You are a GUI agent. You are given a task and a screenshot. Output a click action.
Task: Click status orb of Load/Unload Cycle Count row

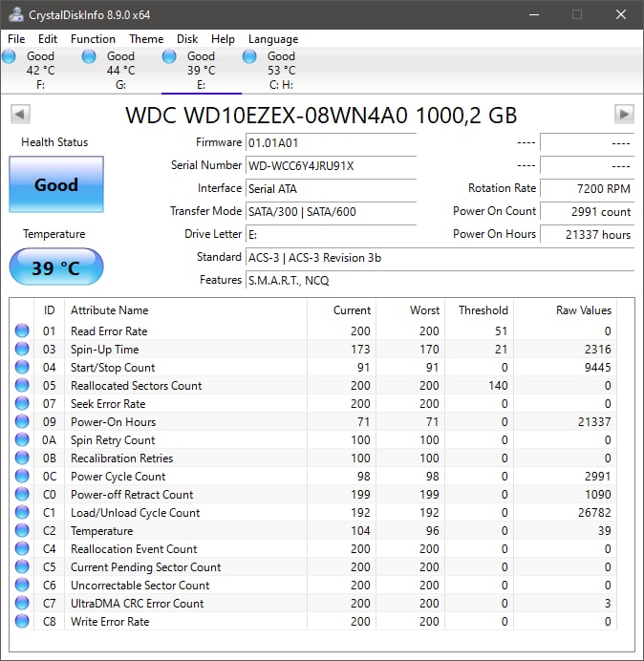22,512
